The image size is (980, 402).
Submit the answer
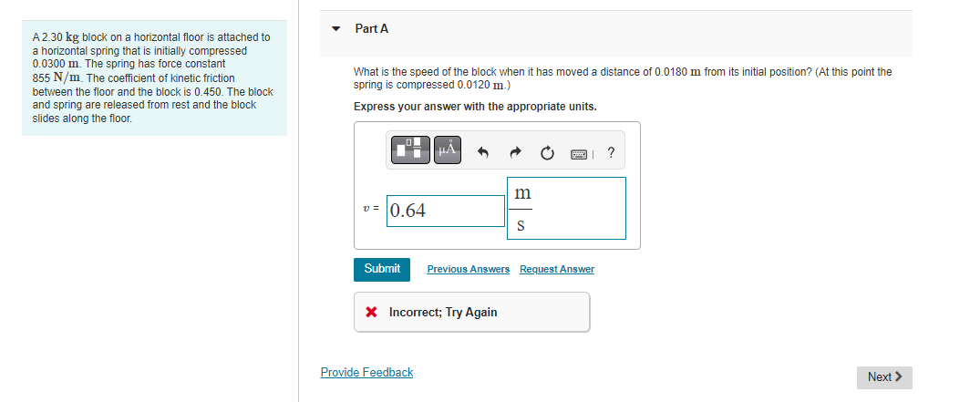tap(382, 270)
